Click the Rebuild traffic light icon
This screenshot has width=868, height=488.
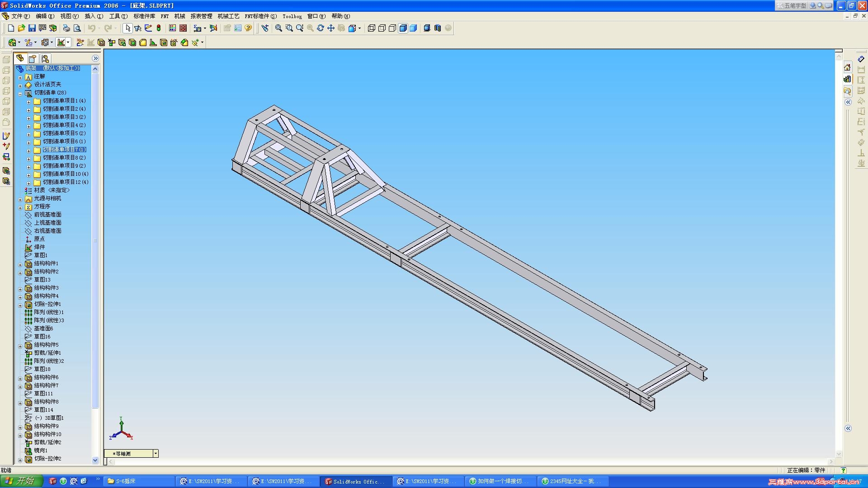[159, 28]
